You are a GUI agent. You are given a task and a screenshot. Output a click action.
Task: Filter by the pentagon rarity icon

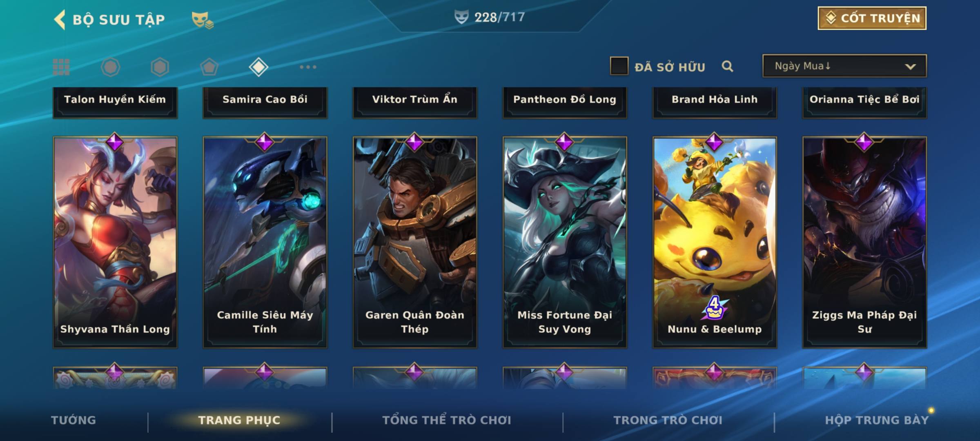point(209,67)
